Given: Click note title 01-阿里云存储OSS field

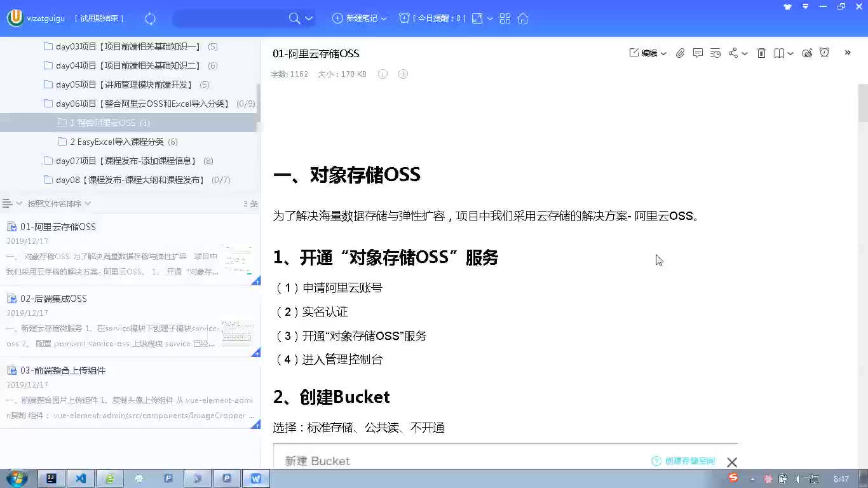Looking at the screenshot, I should tap(316, 53).
